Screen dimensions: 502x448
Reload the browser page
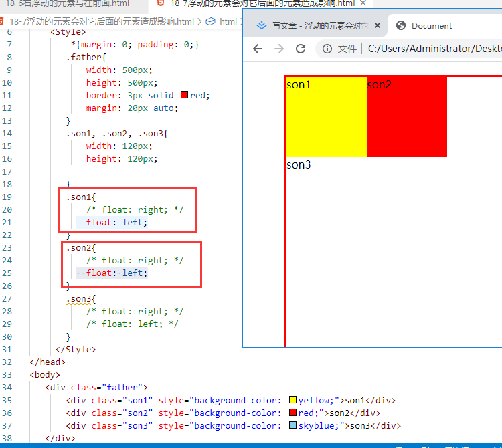[x=301, y=49]
